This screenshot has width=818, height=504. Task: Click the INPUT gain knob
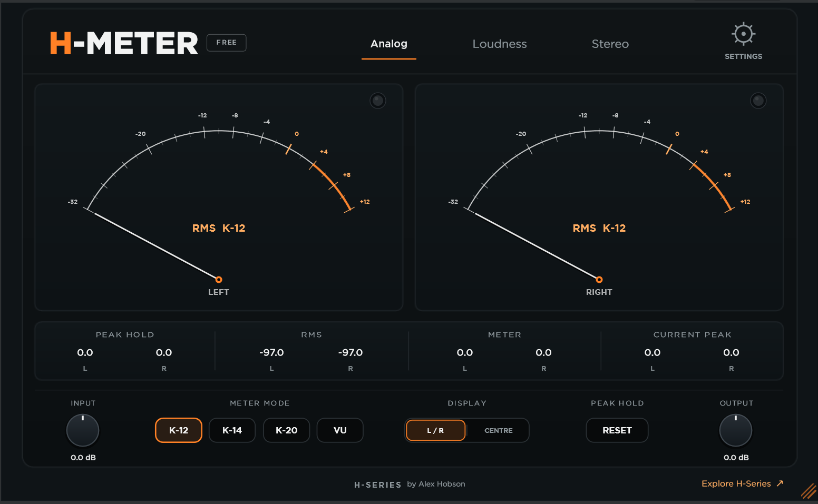83,430
